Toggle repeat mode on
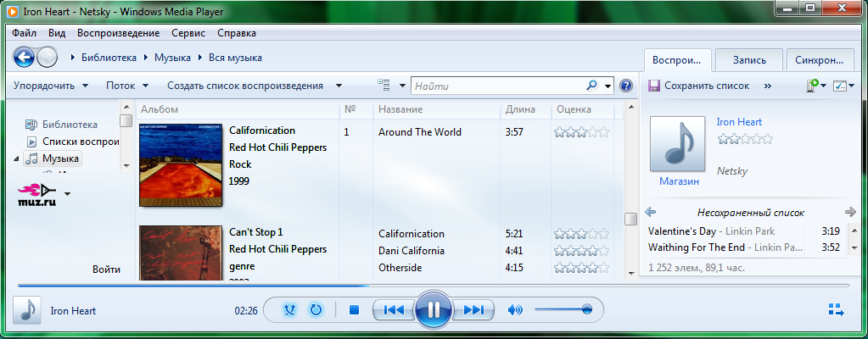This screenshot has width=868, height=339. pos(316,309)
